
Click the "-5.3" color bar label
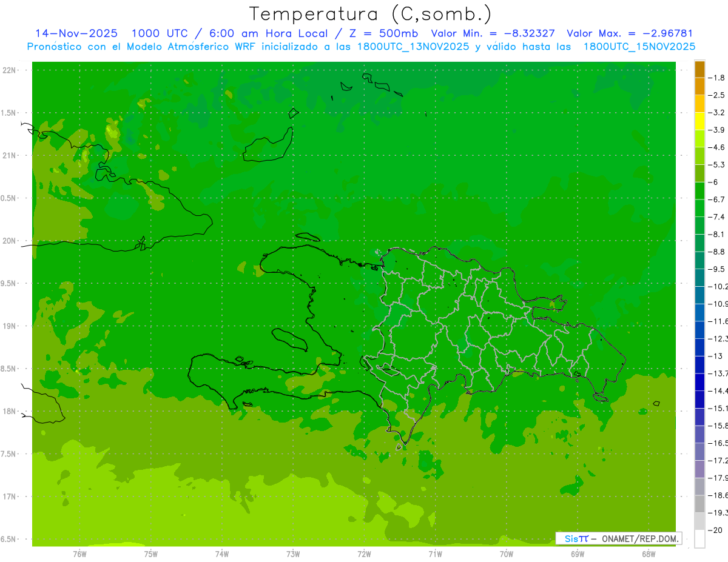pos(717,164)
